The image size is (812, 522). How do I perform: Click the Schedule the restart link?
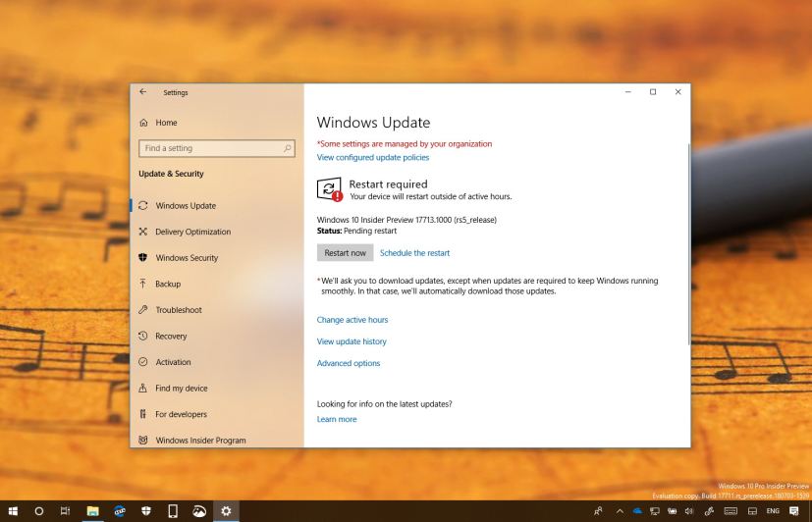pyautogui.click(x=414, y=253)
